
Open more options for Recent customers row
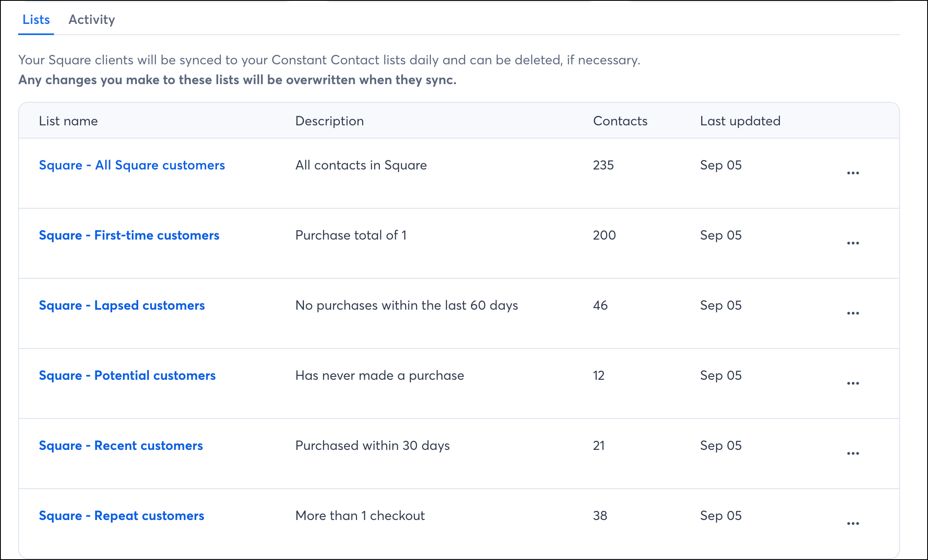[853, 454]
